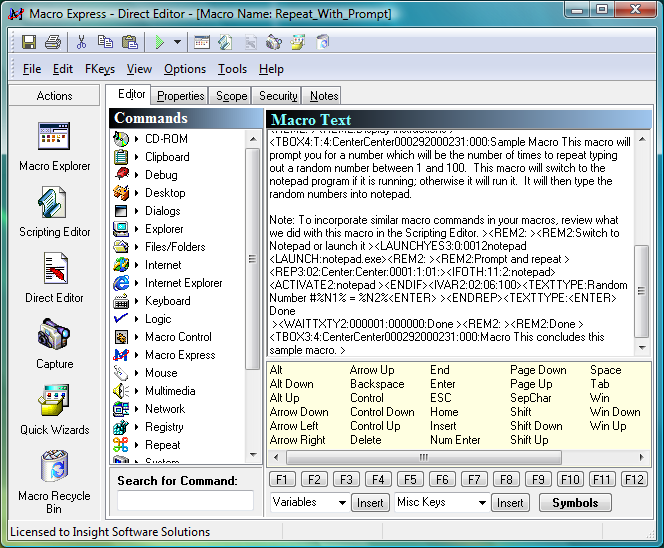Image resolution: width=664 pixels, height=548 pixels.
Task: Click the Paste clipboard toolbar icon
Action: pos(129,42)
